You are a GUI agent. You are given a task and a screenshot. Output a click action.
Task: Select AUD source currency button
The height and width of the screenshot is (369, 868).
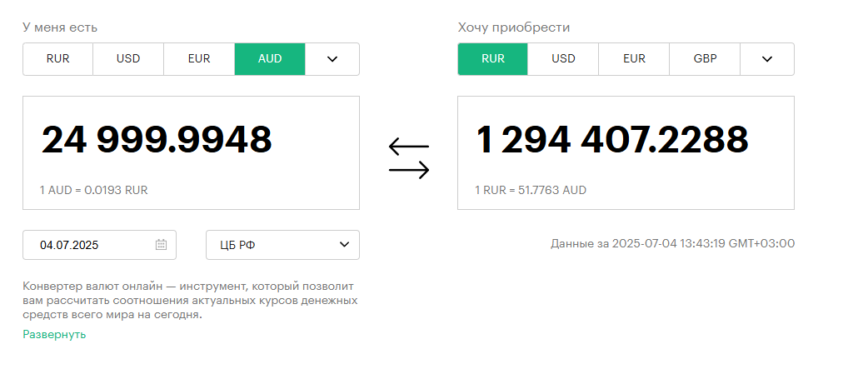point(270,58)
